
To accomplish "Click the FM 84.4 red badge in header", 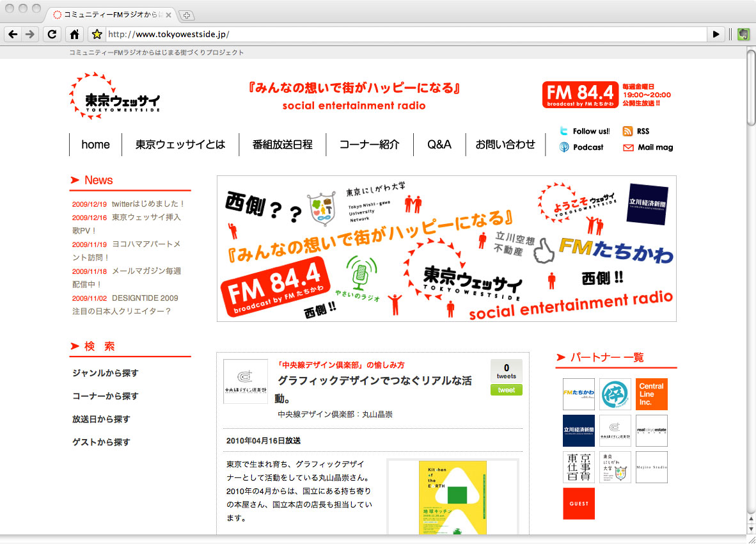I will click(580, 95).
